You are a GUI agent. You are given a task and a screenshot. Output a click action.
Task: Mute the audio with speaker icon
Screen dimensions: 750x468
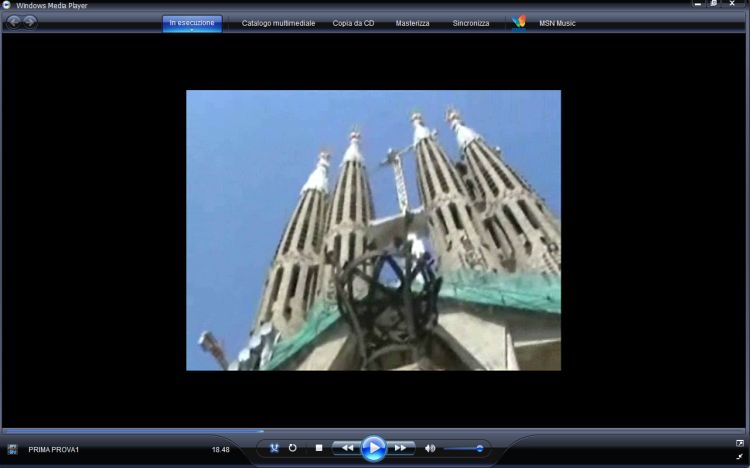[x=430, y=448]
